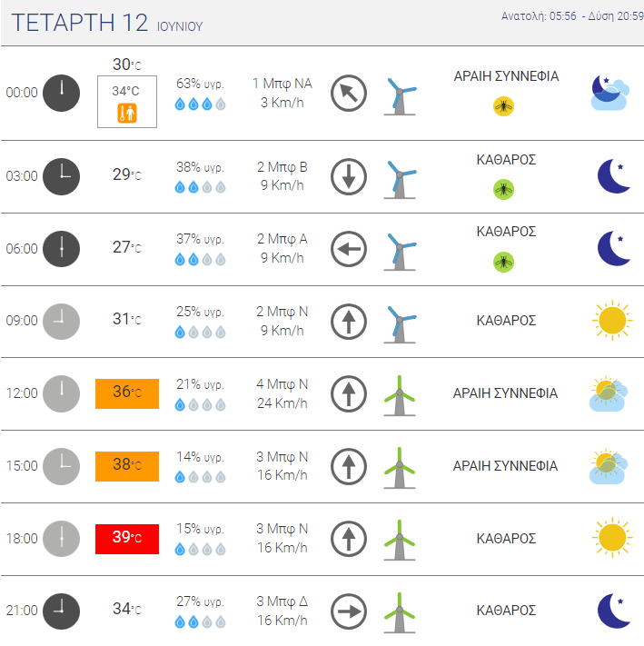Click the sunrise and sunset times text
644x646 pixels.
pyautogui.click(x=572, y=16)
